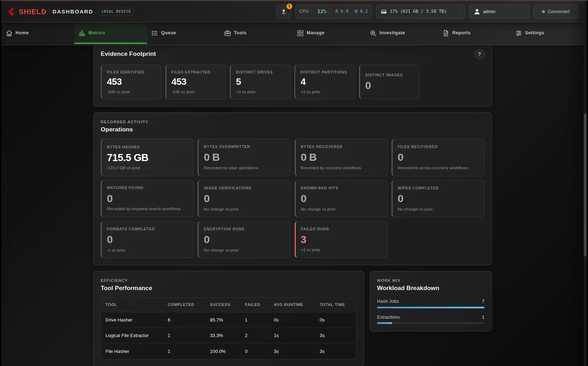Select the Distinct Partitions card

click(325, 82)
